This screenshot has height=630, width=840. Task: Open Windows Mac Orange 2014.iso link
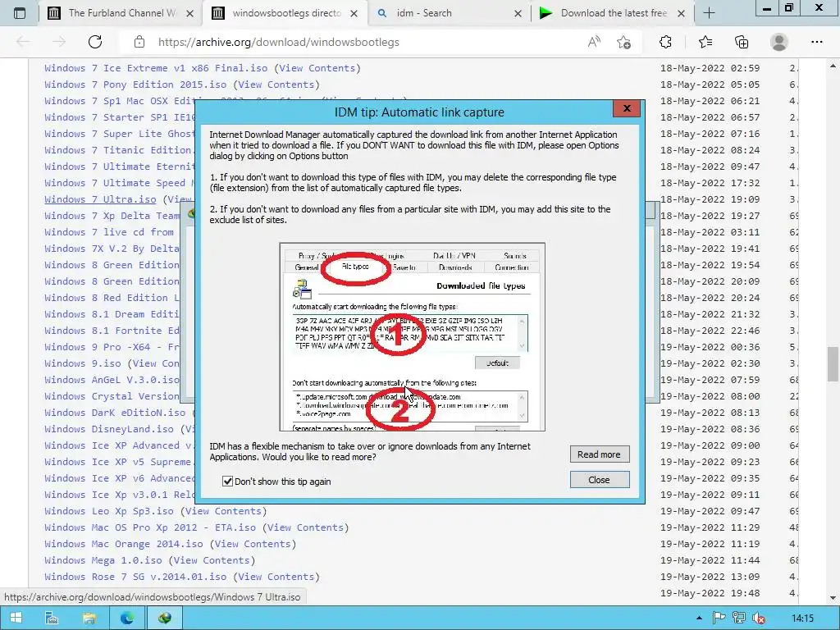pos(124,545)
